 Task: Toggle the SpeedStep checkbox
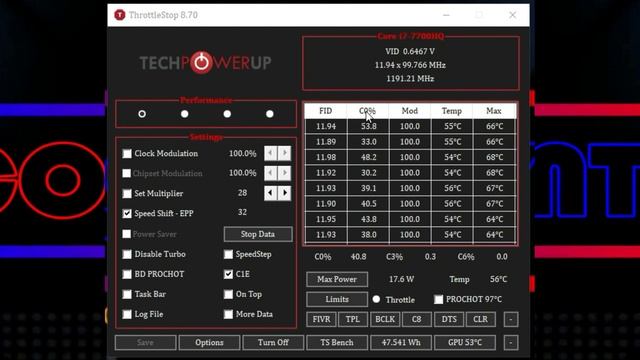coord(228,254)
